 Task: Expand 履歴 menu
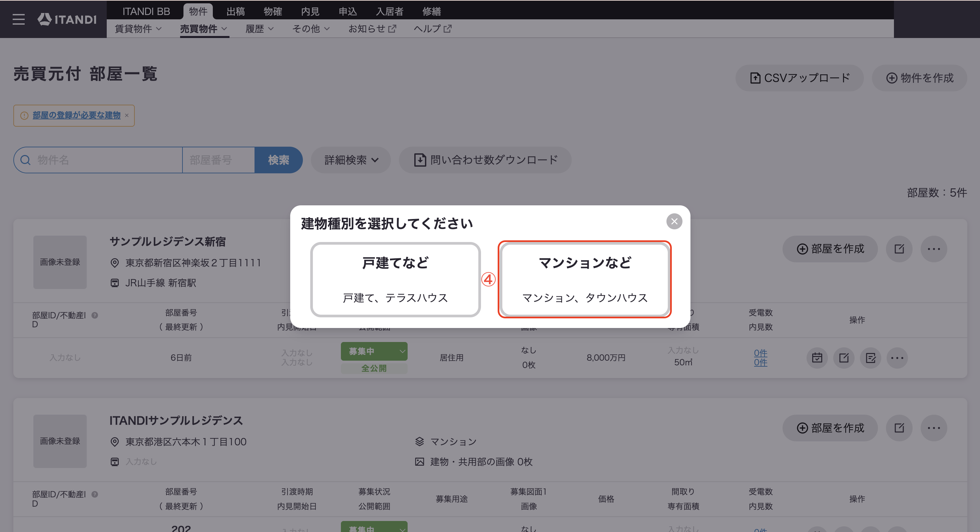coord(260,29)
